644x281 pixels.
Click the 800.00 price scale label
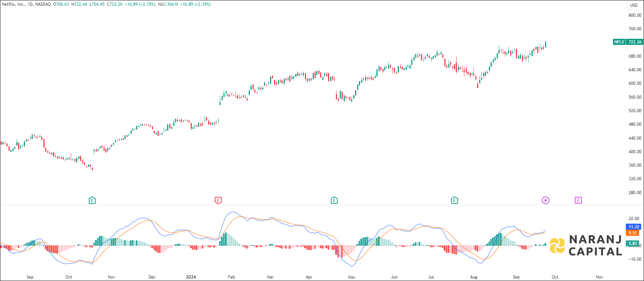(x=635, y=15)
